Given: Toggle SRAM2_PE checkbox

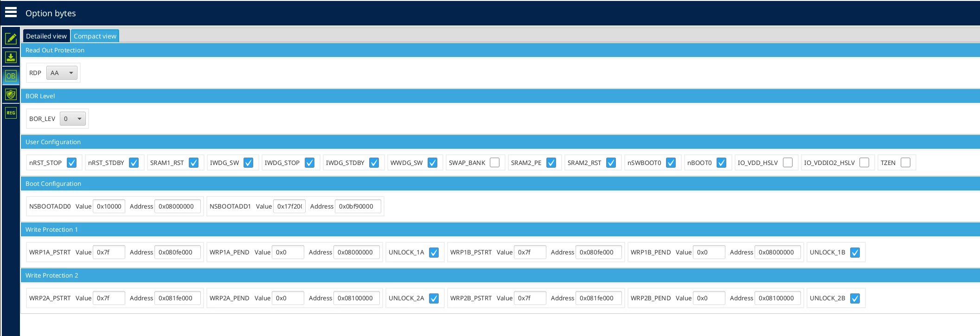Looking at the screenshot, I should tap(551, 163).
